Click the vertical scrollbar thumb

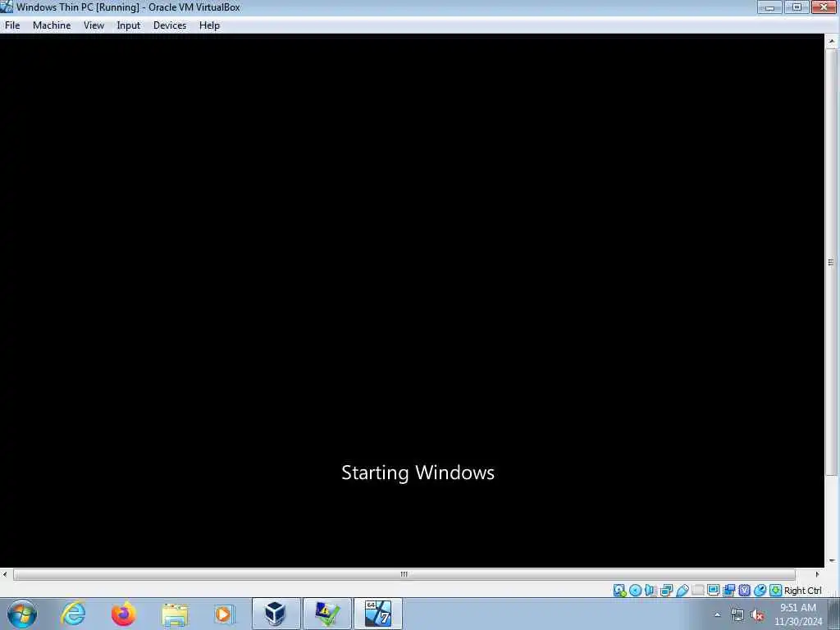[832, 262]
